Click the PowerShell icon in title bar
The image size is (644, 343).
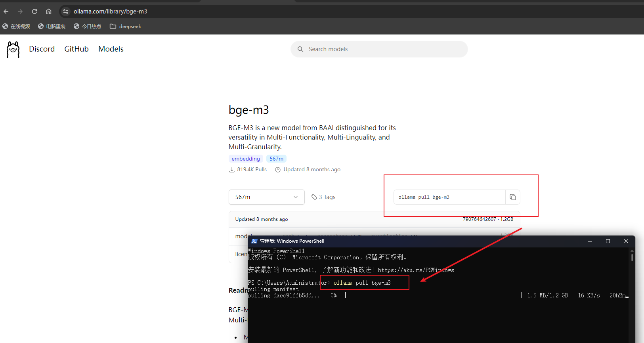coord(254,241)
